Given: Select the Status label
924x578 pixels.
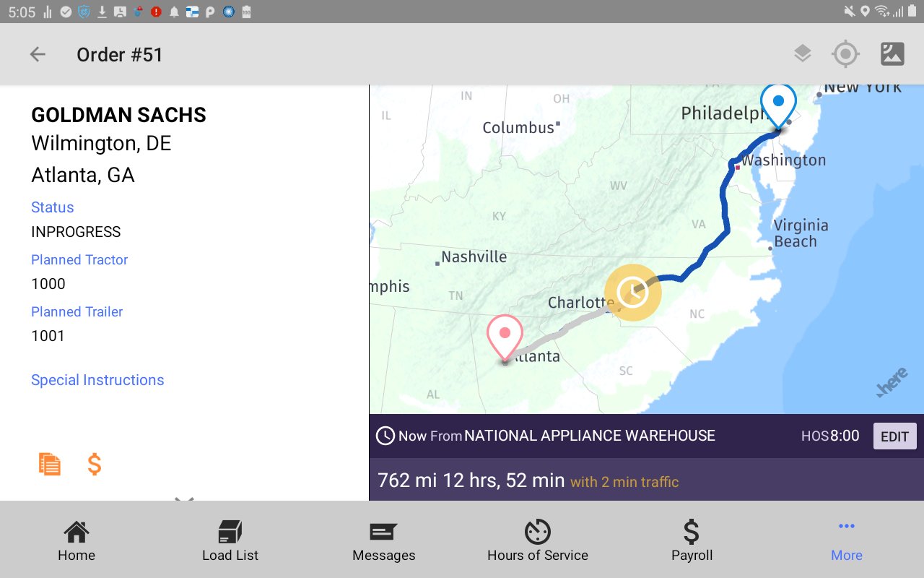Looking at the screenshot, I should (53, 207).
